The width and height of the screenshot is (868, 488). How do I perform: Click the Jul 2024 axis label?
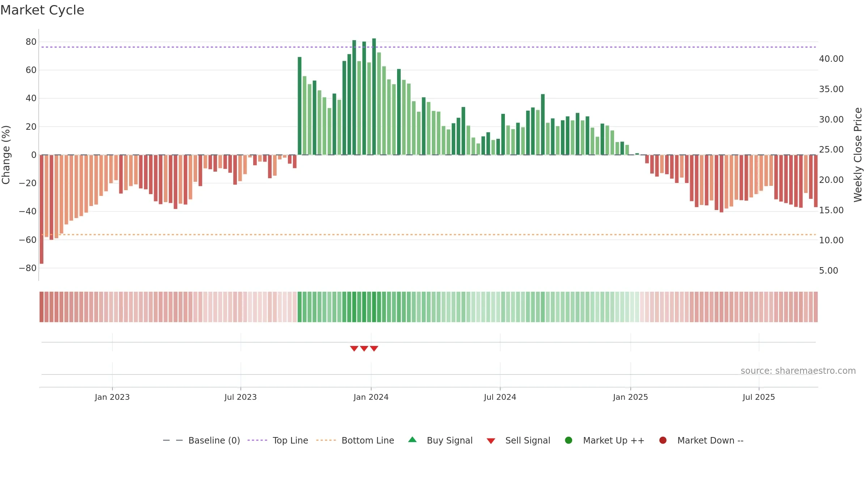(x=500, y=397)
